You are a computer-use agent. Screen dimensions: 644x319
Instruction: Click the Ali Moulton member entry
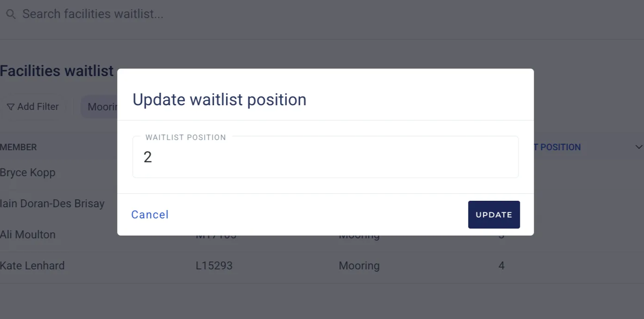click(28, 235)
